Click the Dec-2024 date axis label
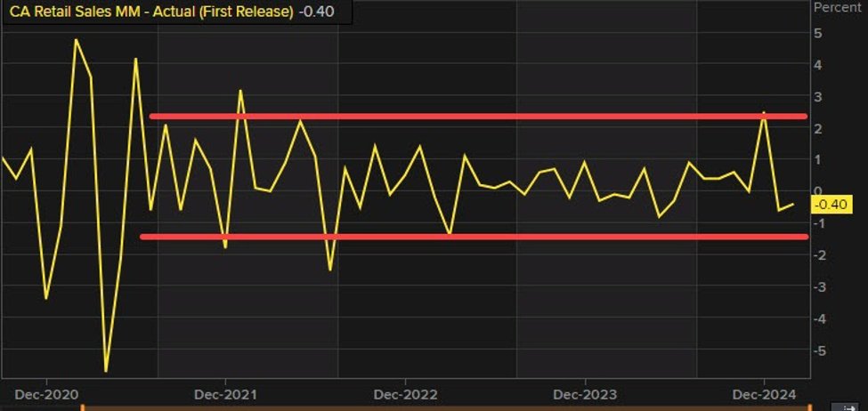868x411 pixels. (763, 393)
